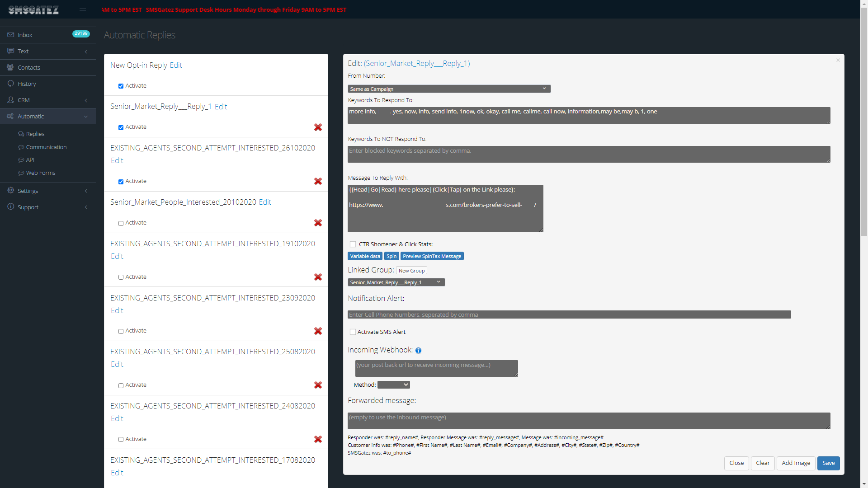Viewport: 868px width, 488px height.
Task: Click the Notification Alert phone numbers field
Action: pos(569,315)
